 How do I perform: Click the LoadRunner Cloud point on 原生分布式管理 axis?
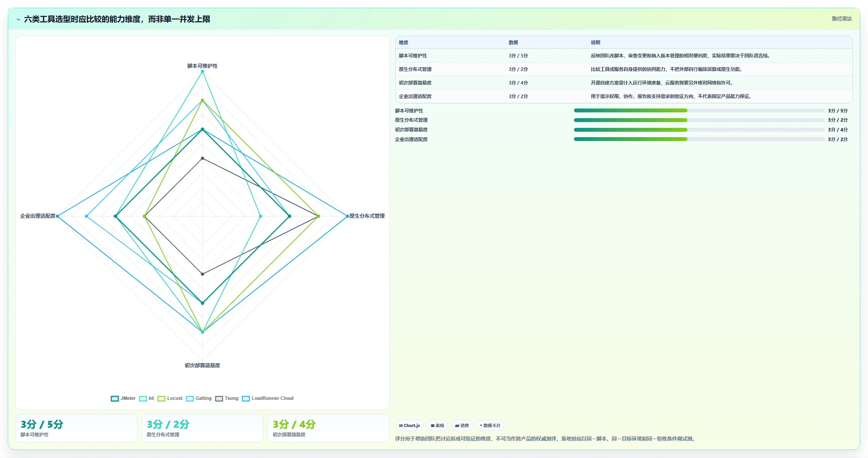point(347,216)
